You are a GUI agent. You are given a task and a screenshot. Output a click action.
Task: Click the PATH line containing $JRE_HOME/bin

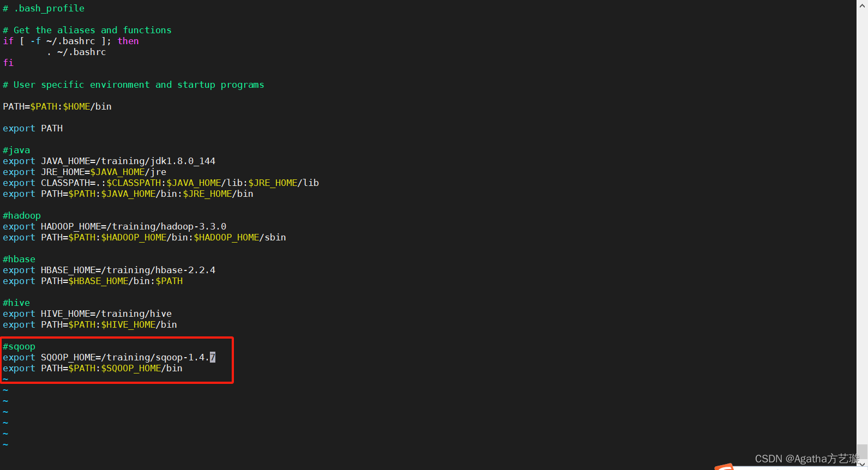pyautogui.click(x=128, y=194)
